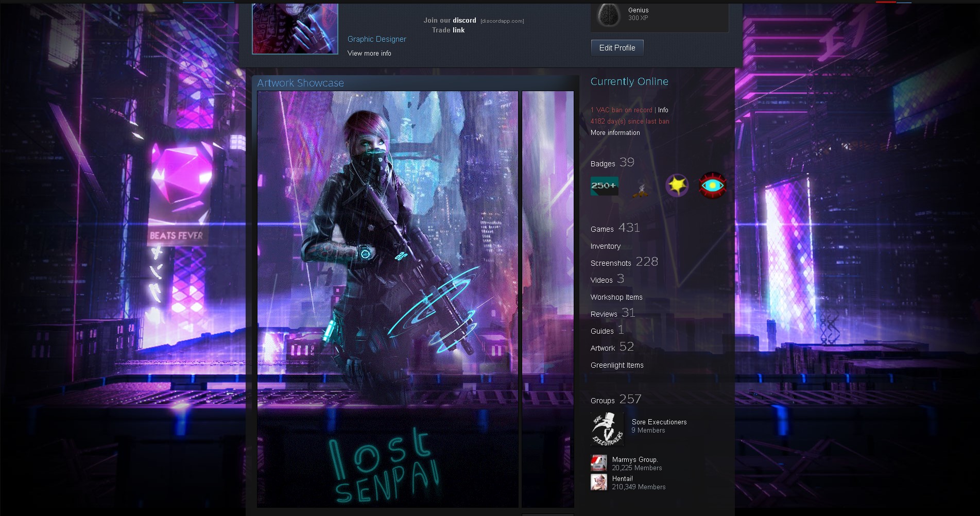The width and height of the screenshot is (980, 516).
Task: Click the '9 Members' text
Action: pyautogui.click(x=648, y=431)
